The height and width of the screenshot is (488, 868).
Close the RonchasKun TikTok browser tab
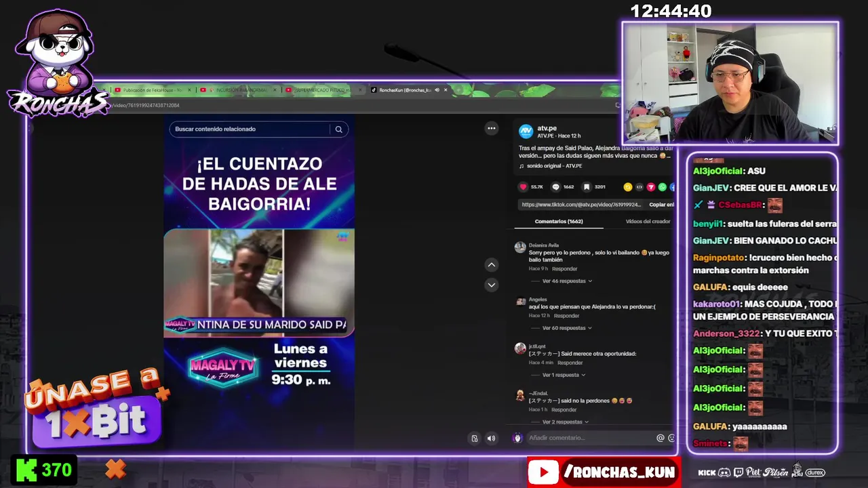click(446, 90)
